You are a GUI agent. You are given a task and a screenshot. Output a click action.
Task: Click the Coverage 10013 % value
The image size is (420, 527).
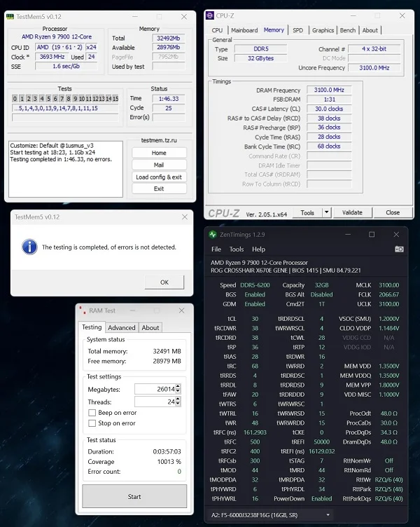pyautogui.click(x=169, y=461)
